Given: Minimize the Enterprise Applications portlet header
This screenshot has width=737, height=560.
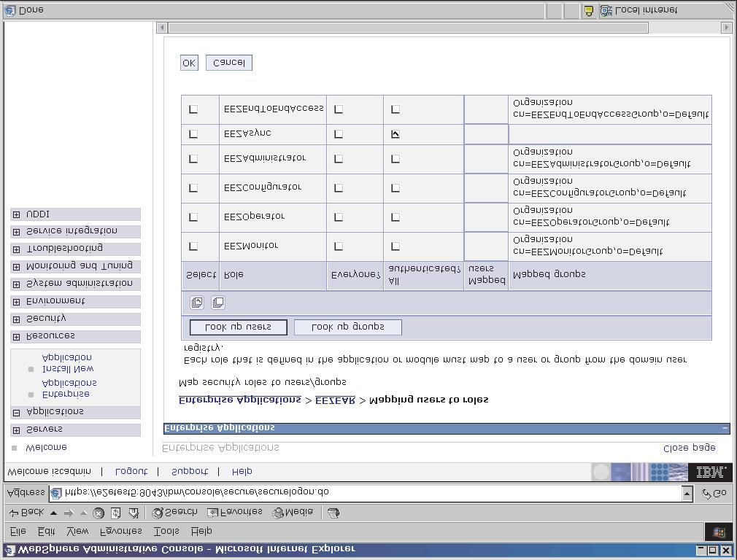Looking at the screenshot, I should click(725, 428).
